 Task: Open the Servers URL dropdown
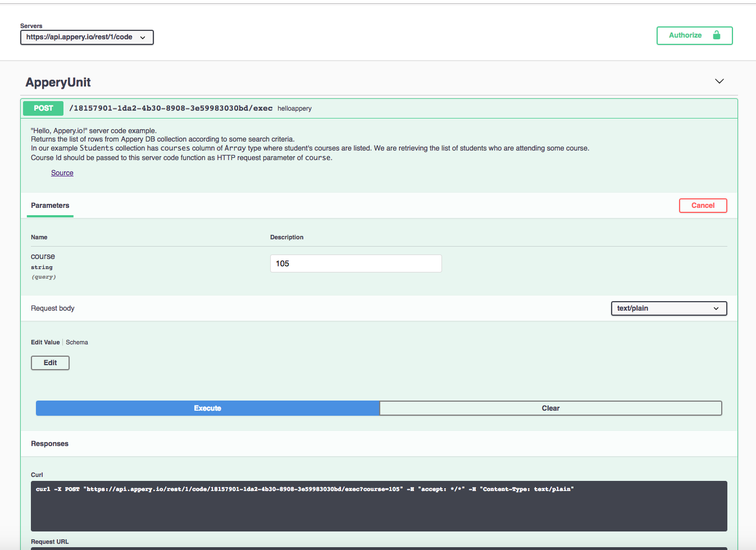(87, 37)
